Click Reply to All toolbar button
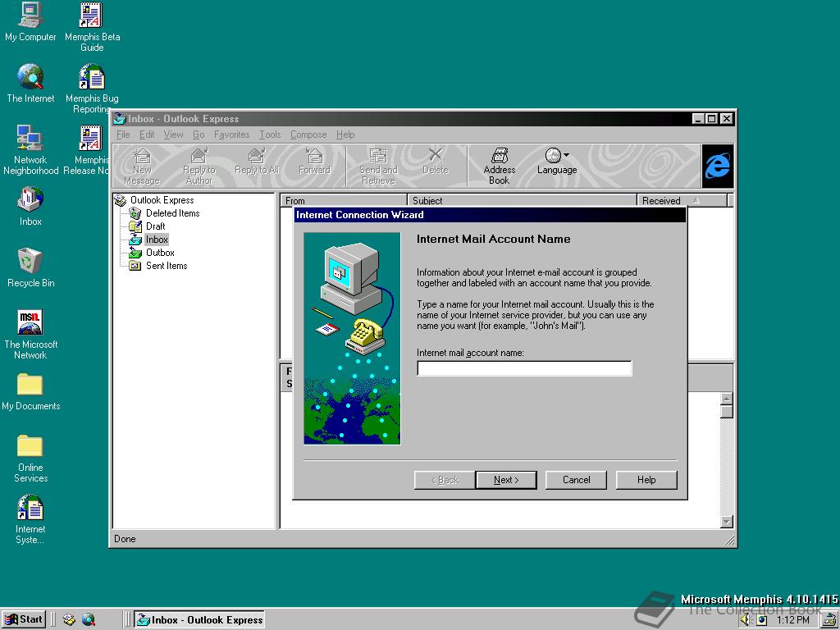This screenshot has height=630, width=840. tap(257, 162)
